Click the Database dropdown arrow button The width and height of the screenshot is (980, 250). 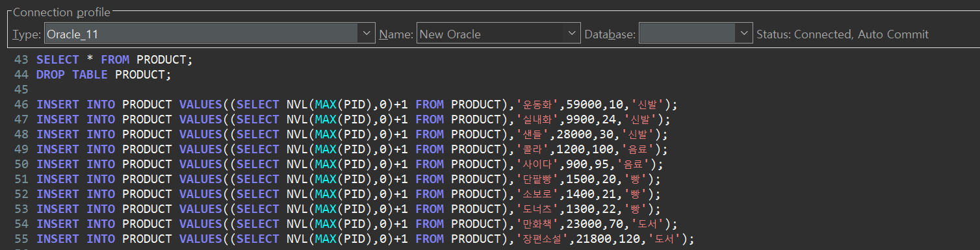[744, 34]
